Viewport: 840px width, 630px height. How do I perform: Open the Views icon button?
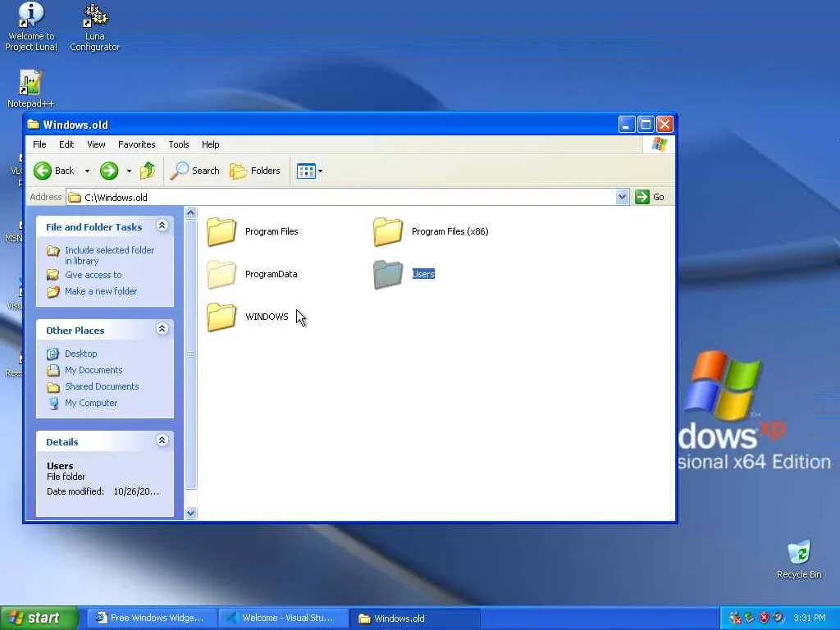[x=306, y=171]
